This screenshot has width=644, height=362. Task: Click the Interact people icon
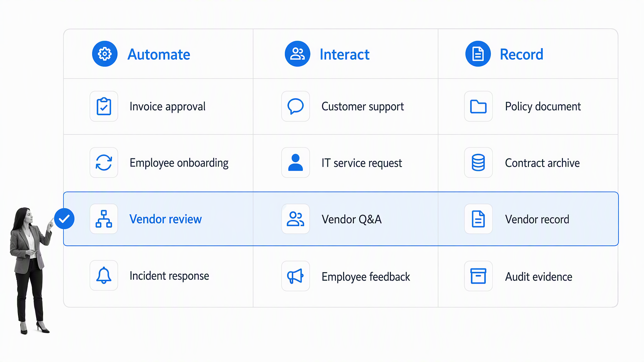click(297, 54)
